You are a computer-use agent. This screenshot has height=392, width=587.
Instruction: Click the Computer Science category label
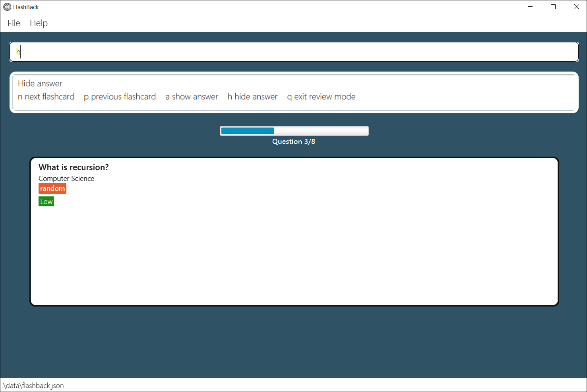coord(66,178)
